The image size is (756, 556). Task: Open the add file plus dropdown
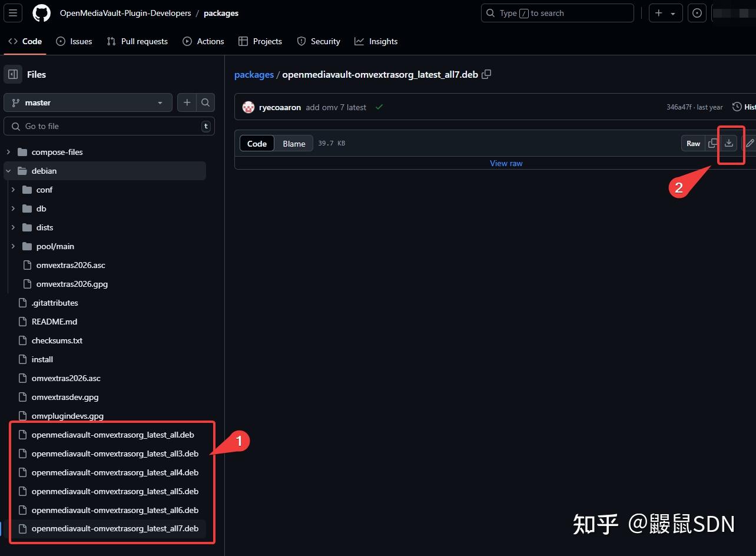[x=186, y=102]
